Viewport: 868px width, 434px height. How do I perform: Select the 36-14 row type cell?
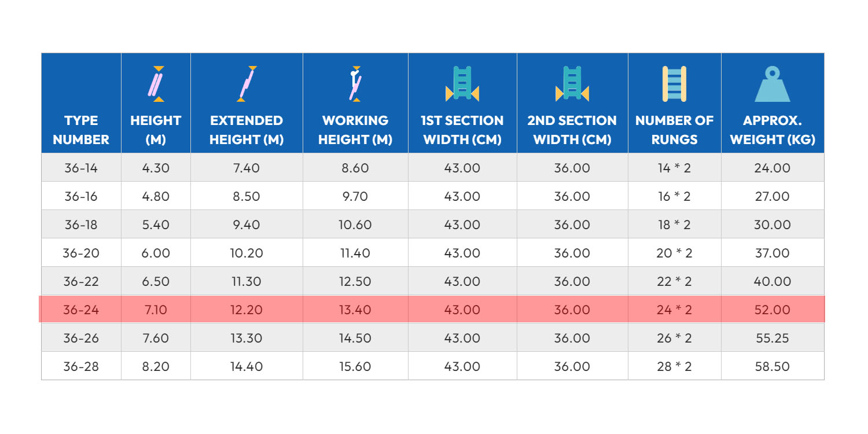click(81, 168)
